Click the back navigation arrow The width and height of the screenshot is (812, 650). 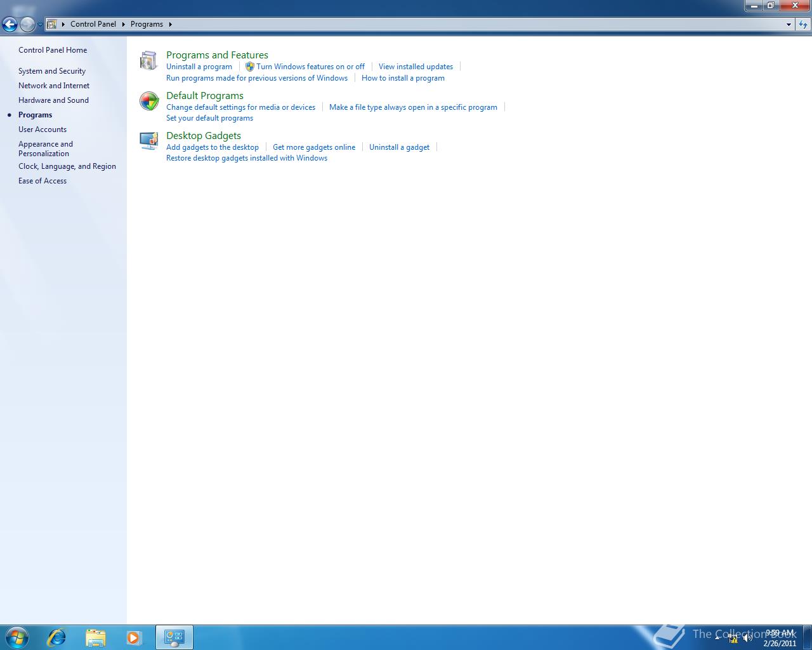(10, 23)
